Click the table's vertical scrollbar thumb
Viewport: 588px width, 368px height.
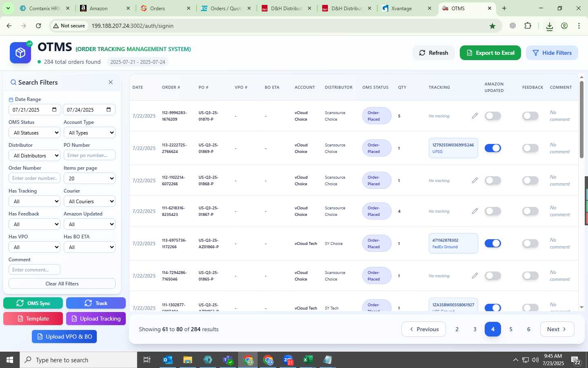(x=581, y=119)
